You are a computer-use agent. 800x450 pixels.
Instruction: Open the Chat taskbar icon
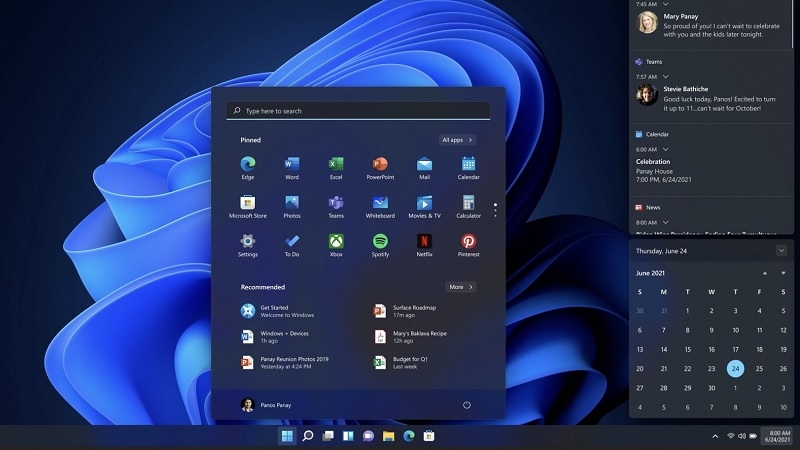368,436
